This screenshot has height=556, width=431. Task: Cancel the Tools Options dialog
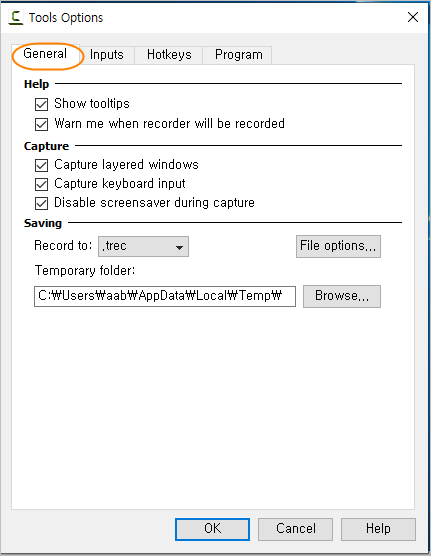pos(295,529)
